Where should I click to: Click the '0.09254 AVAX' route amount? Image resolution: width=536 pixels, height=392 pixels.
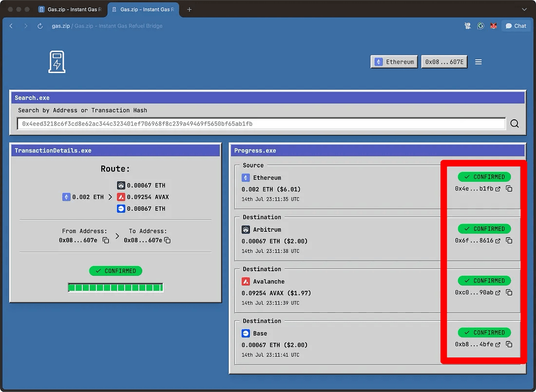tap(148, 197)
